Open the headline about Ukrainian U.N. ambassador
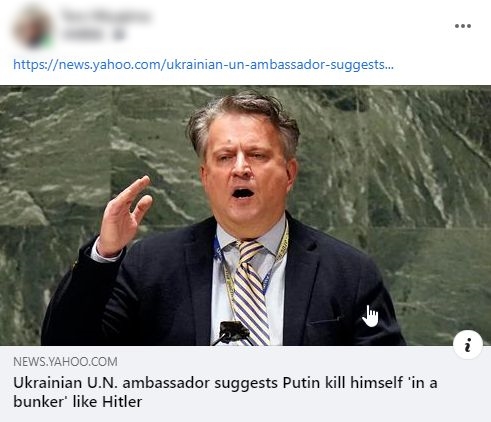The height and width of the screenshot is (422, 491). (225, 392)
